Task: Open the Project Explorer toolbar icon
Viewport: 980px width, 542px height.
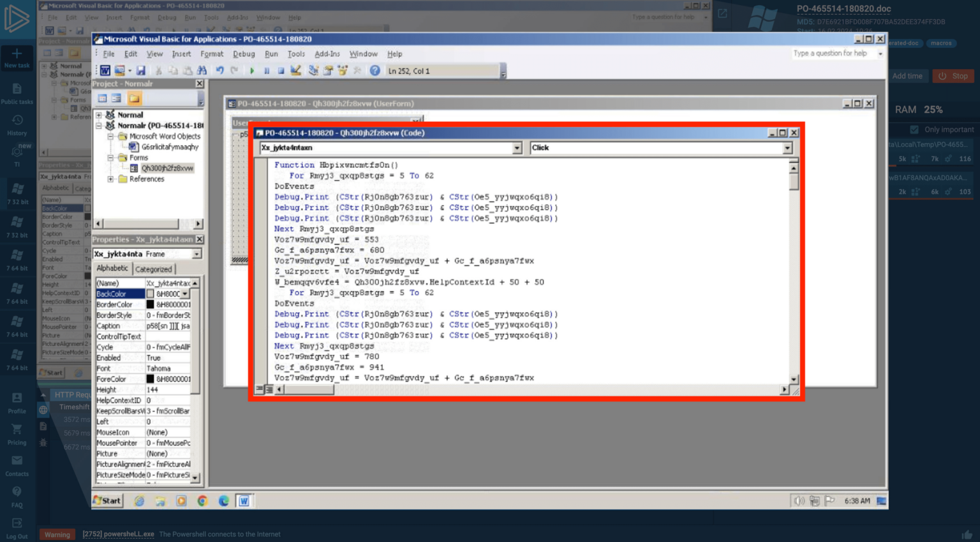Action: pyautogui.click(x=313, y=71)
